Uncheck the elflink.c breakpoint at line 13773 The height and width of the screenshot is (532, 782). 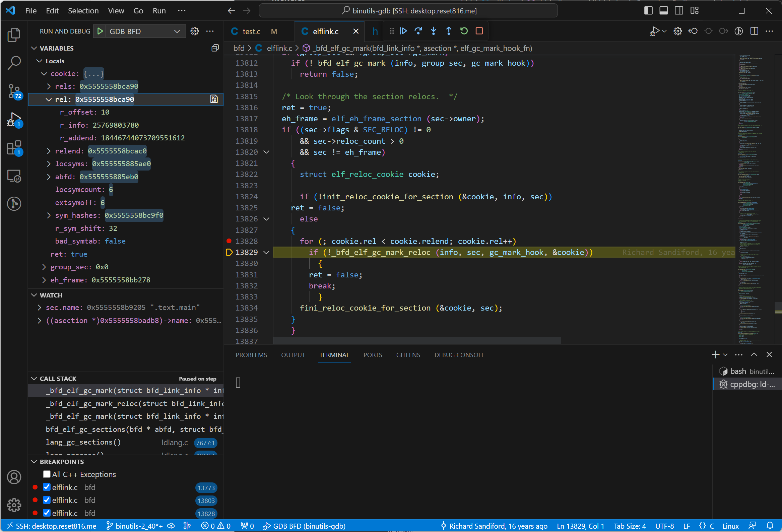(47, 487)
